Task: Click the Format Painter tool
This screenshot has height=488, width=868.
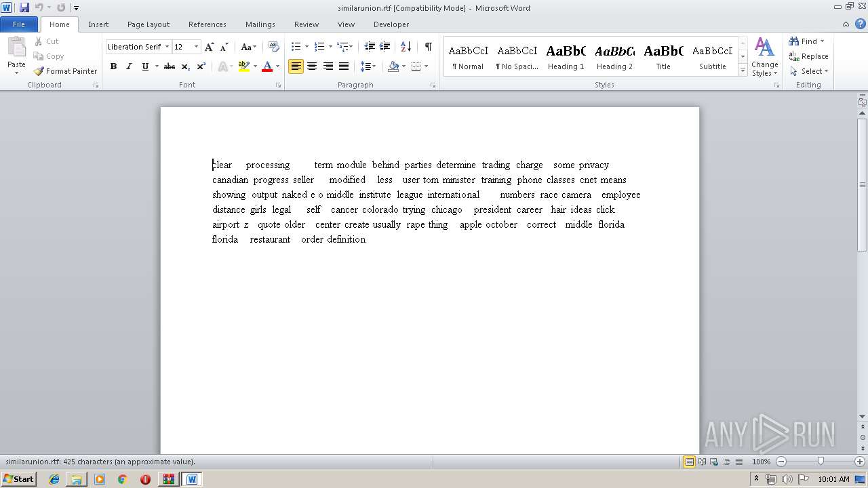Action: point(66,71)
